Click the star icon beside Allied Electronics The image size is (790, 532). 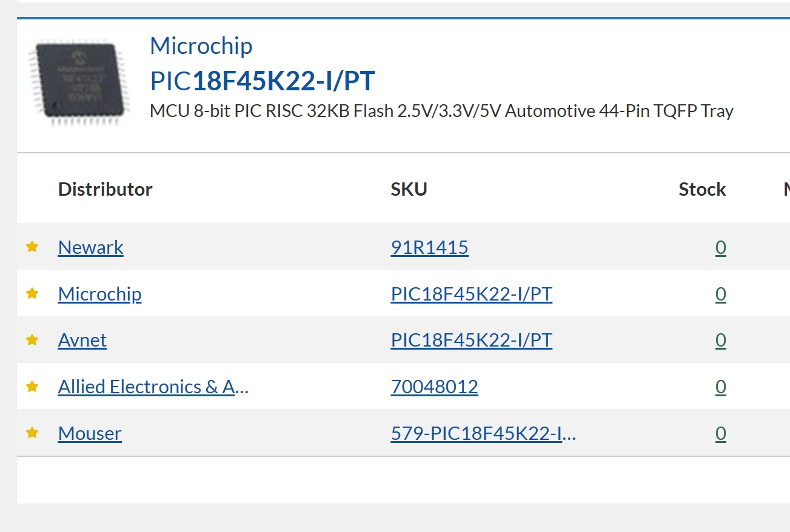(32, 386)
